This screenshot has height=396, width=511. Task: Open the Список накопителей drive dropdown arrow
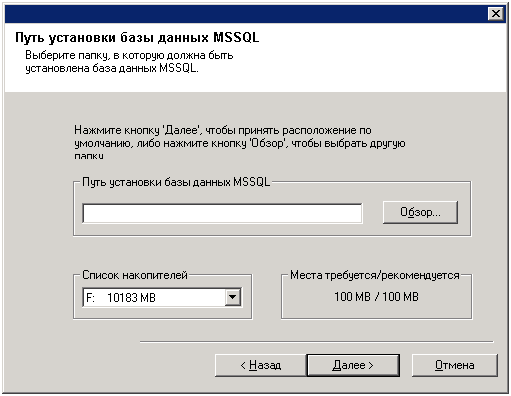(x=232, y=297)
